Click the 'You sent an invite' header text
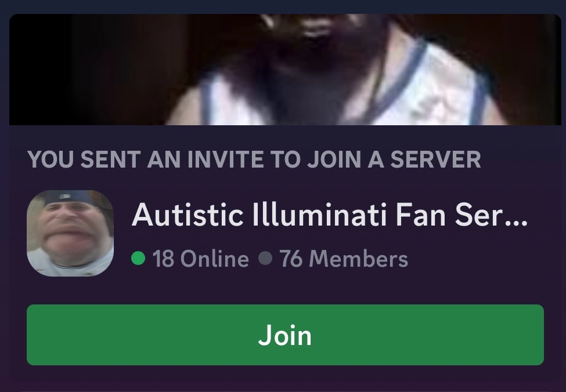This screenshot has height=392, width=566. 254,159
